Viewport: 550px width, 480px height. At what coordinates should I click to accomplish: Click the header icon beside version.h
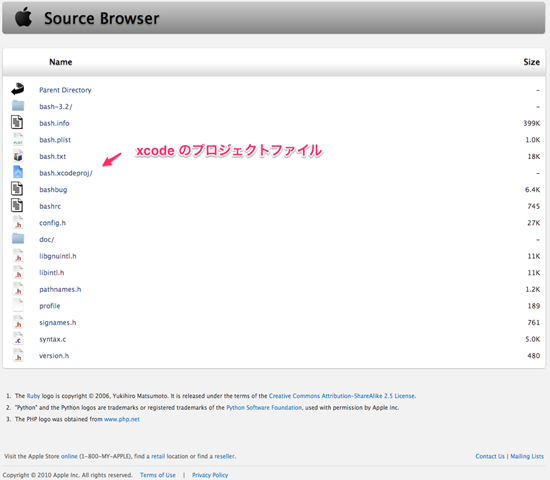coord(18,355)
